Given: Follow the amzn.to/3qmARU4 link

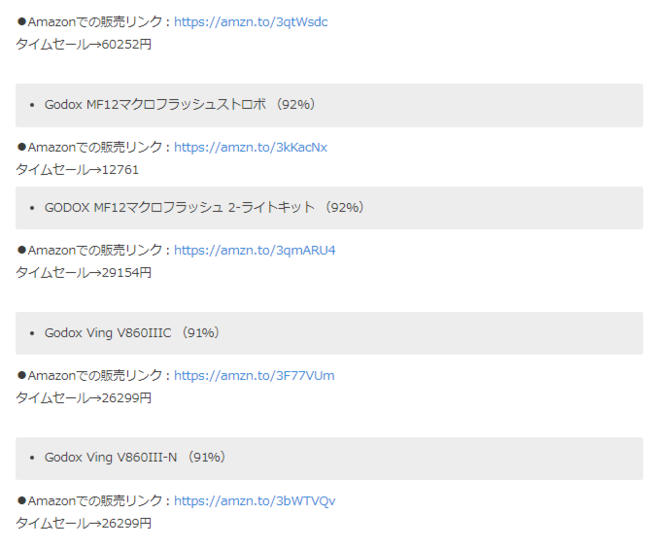Looking at the screenshot, I should (x=255, y=250).
